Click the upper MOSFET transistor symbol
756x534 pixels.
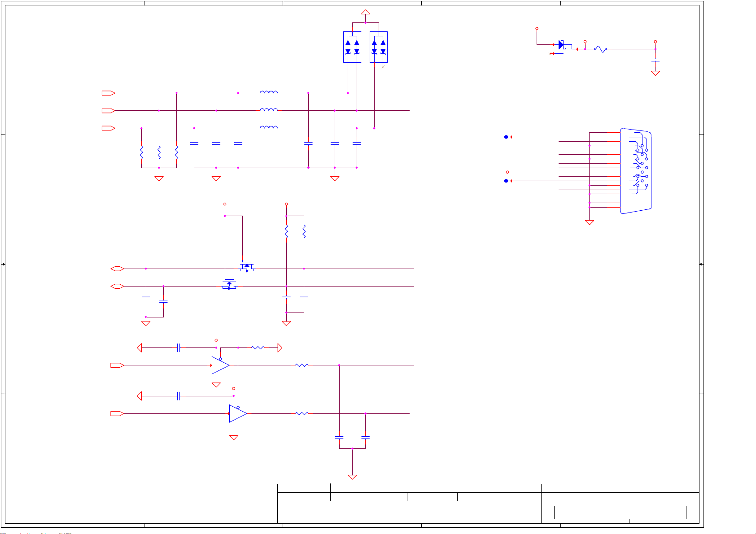tap(247, 267)
